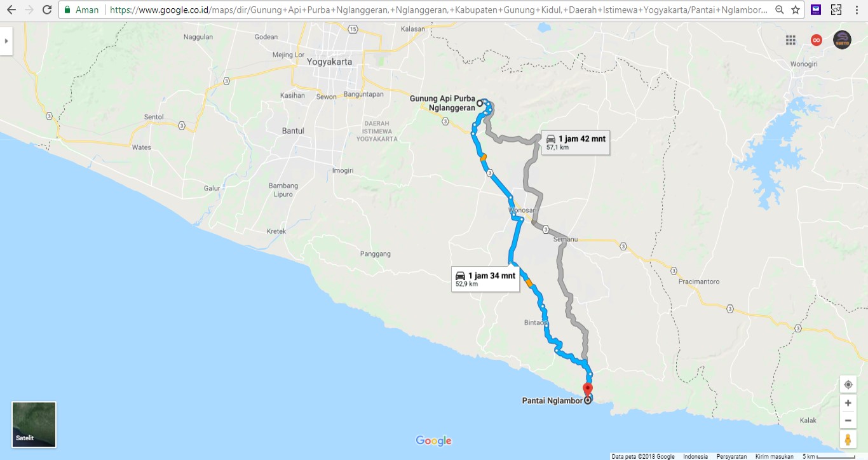The width and height of the screenshot is (868, 460).
Task: Select the 1 jam 34 mnt route label
Action: tap(485, 279)
